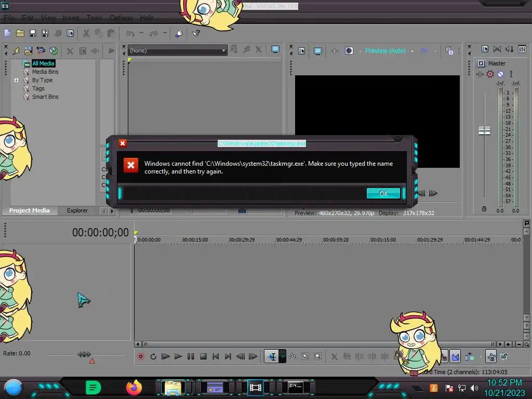Viewport: 532px width, 399px height.
Task: Activate What's This Help cursor icon
Action: [x=196, y=33]
